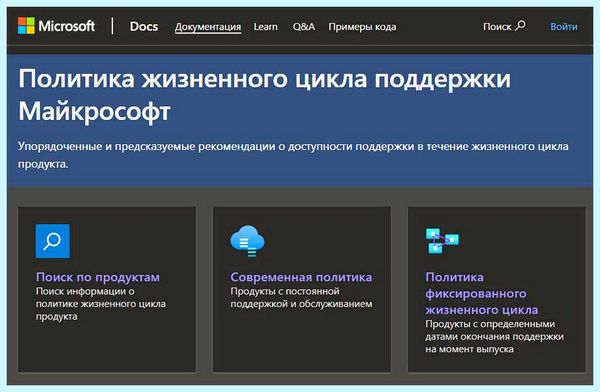Open Примеры кода in the navigation

click(362, 27)
